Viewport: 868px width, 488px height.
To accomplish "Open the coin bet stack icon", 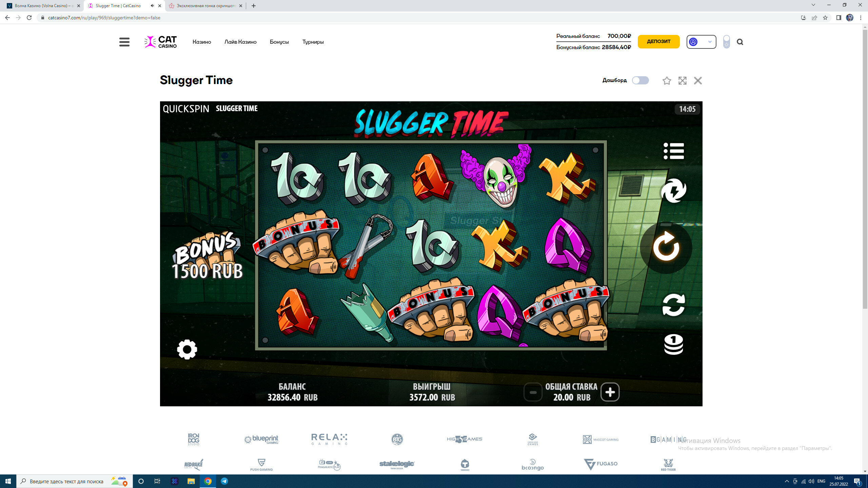I will pos(673,344).
